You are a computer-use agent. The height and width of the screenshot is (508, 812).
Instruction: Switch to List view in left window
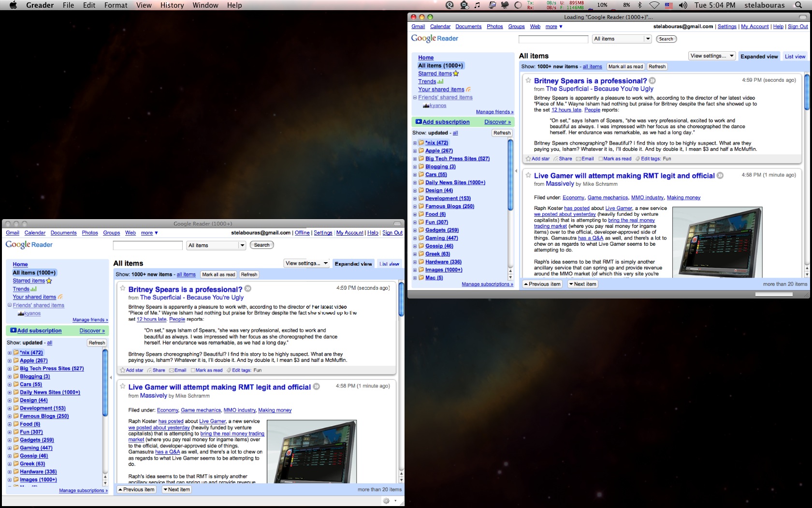pos(389,264)
